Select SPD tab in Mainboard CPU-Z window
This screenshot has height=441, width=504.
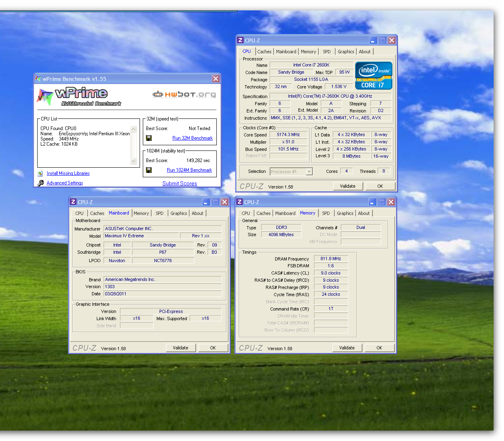coord(160,213)
